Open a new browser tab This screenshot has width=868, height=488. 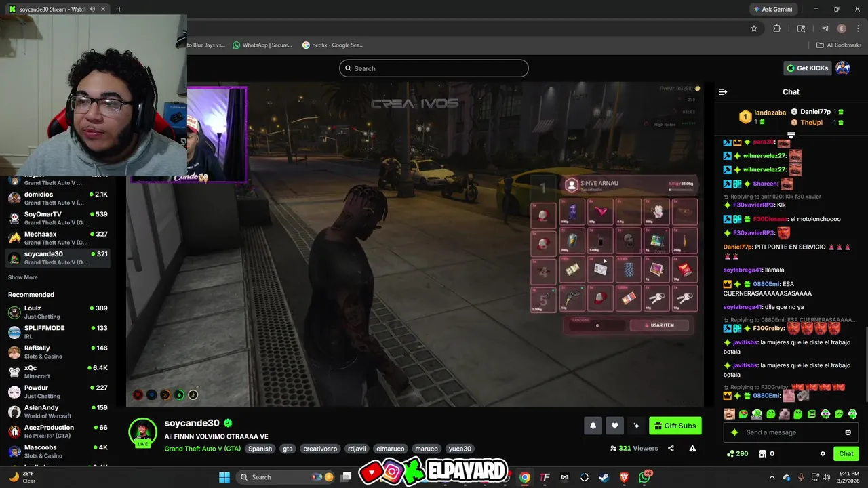(x=119, y=9)
